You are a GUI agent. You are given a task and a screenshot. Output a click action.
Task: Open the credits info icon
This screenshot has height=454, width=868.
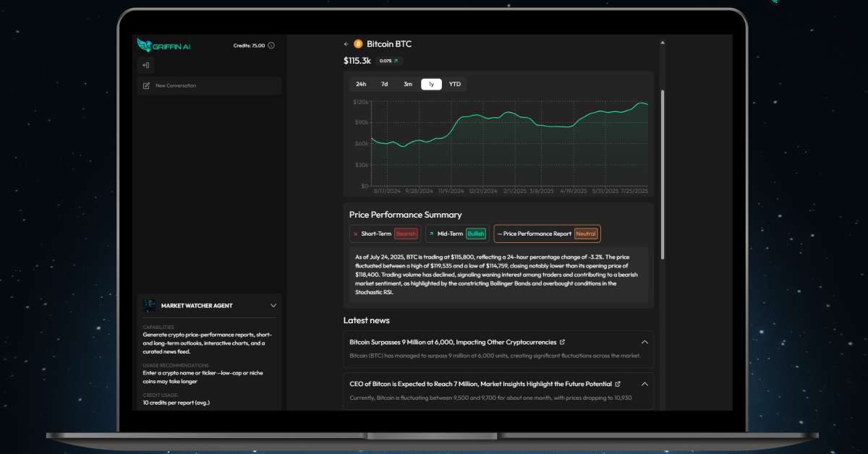coord(271,46)
